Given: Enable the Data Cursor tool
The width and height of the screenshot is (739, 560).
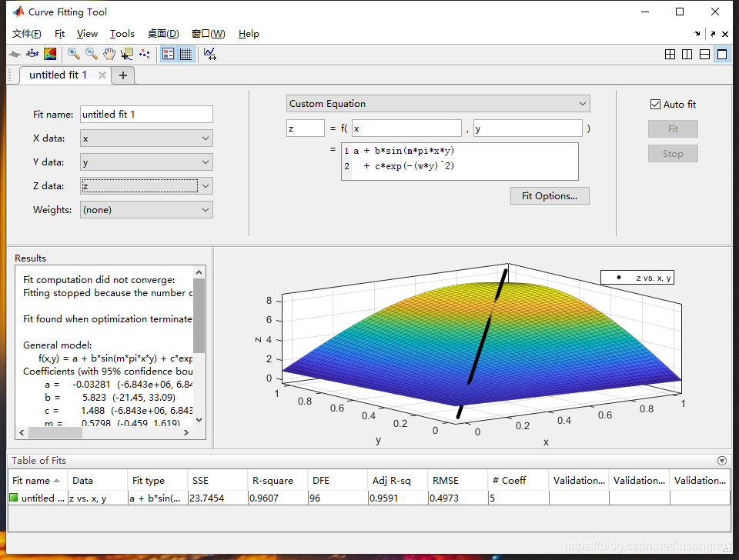Looking at the screenshot, I should [x=126, y=54].
